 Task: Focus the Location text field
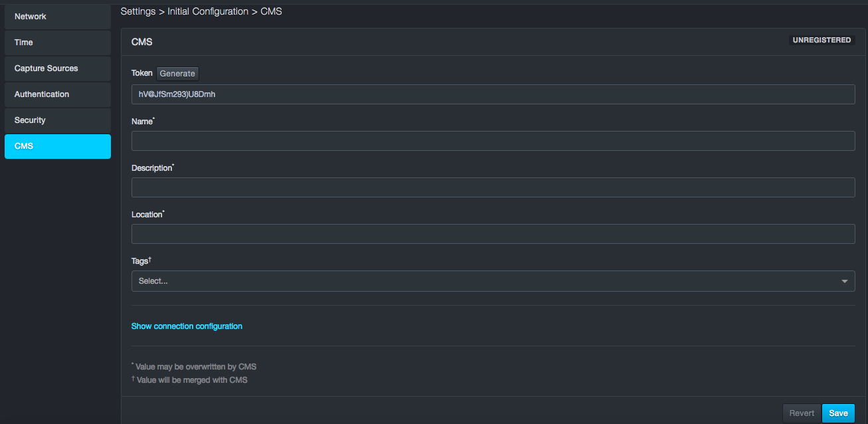[x=493, y=234]
